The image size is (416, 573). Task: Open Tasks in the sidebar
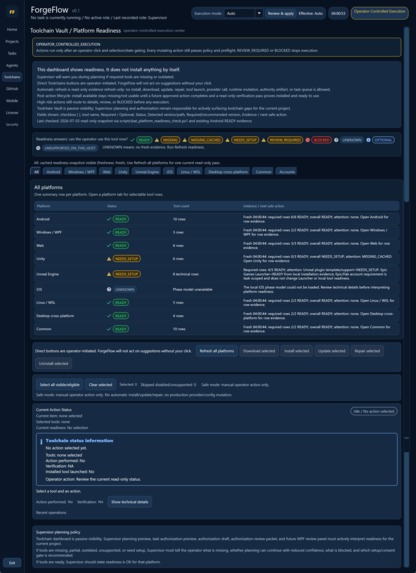coord(12,53)
